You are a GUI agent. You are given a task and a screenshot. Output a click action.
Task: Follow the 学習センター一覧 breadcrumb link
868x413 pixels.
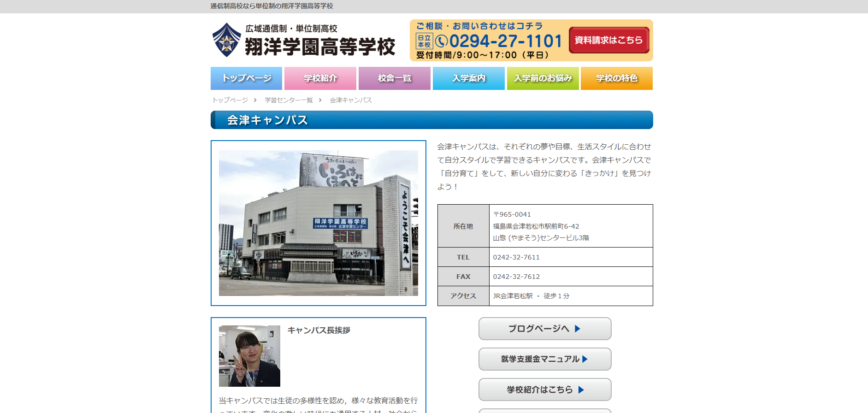tap(289, 100)
